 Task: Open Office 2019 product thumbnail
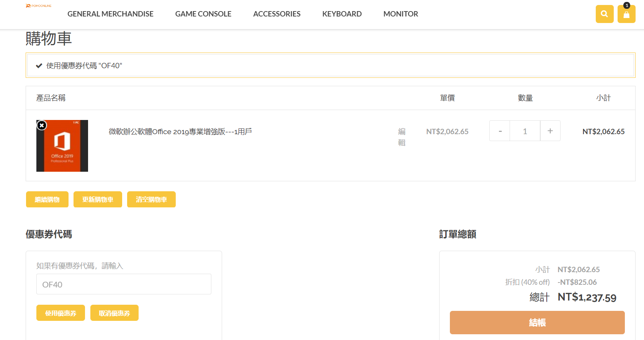tap(62, 146)
